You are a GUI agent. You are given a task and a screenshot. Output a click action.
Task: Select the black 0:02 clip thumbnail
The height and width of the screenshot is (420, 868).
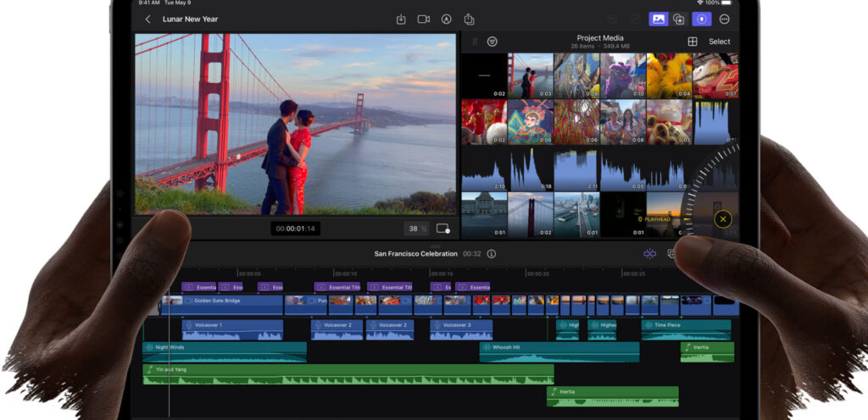point(484,75)
